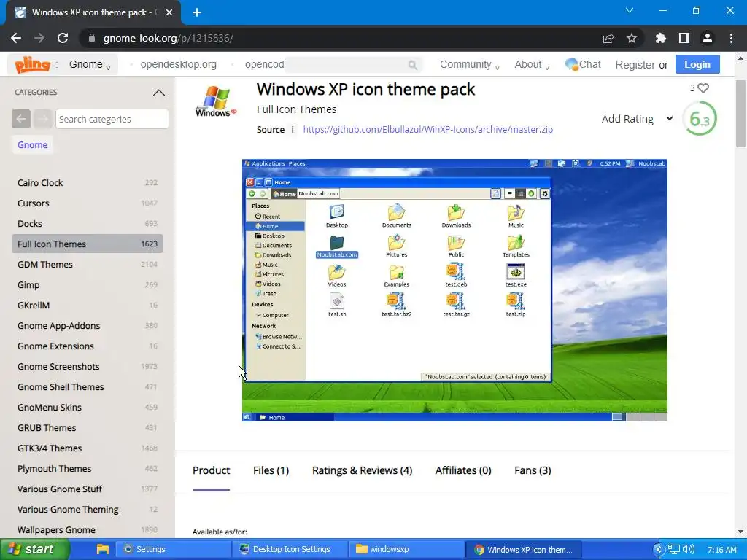Click the product screenshot preview image
Image resolution: width=747 pixels, height=560 pixels.
click(454, 290)
